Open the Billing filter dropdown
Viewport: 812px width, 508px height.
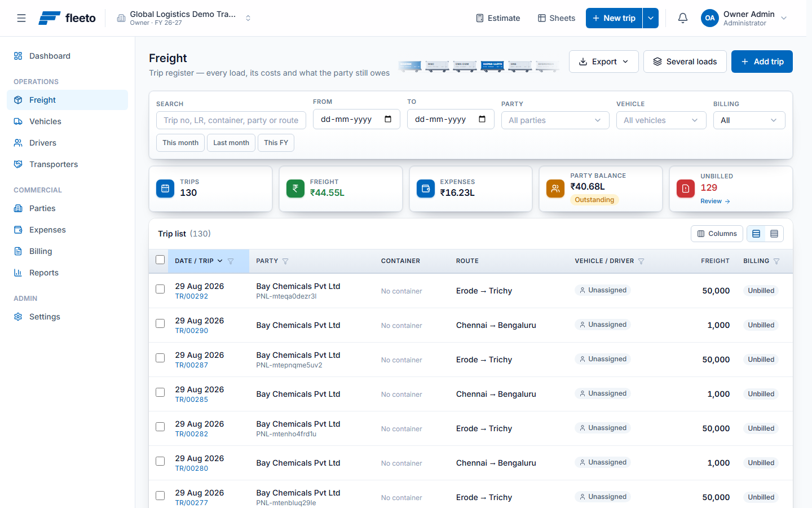click(749, 120)
